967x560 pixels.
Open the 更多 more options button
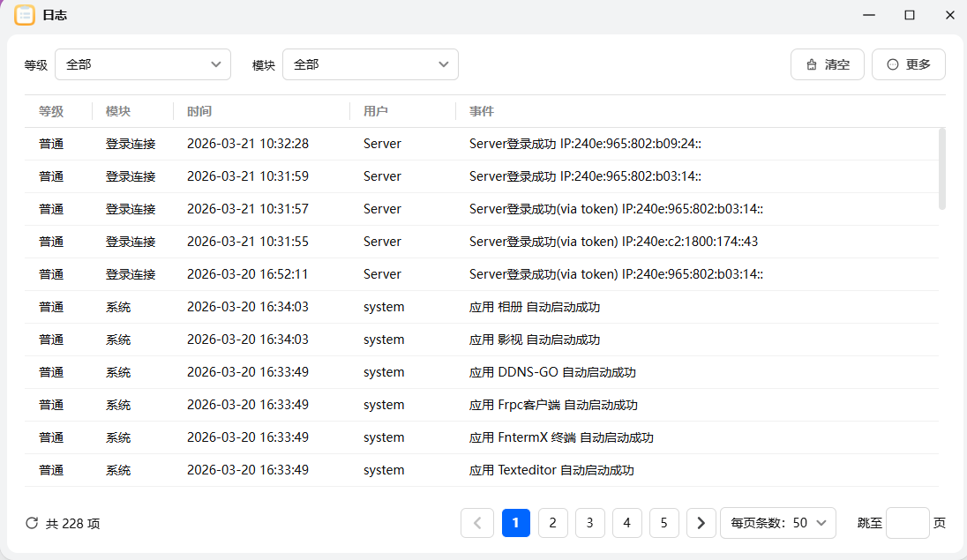[908, 64]
